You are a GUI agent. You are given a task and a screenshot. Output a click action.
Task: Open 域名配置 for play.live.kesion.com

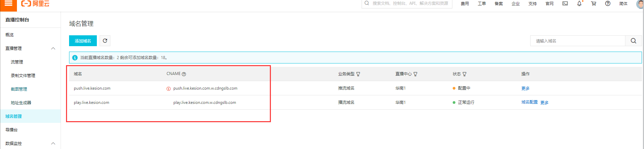[529, 102]
